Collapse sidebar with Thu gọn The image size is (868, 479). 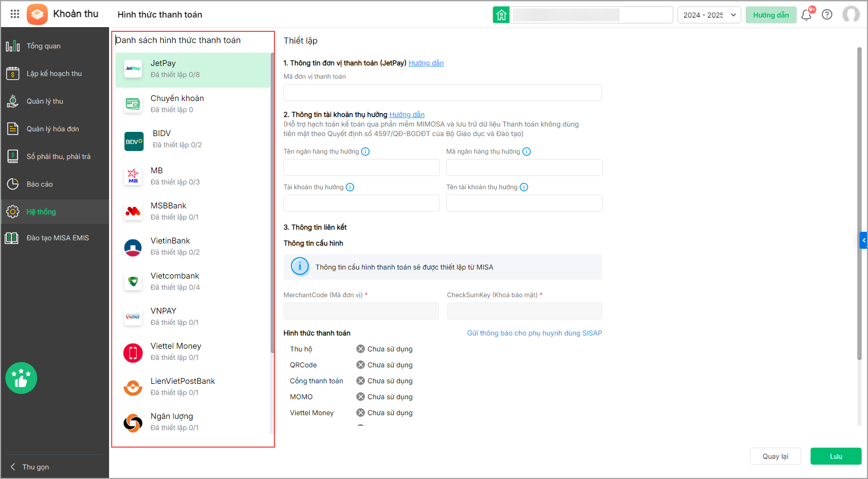coord(35,467)
